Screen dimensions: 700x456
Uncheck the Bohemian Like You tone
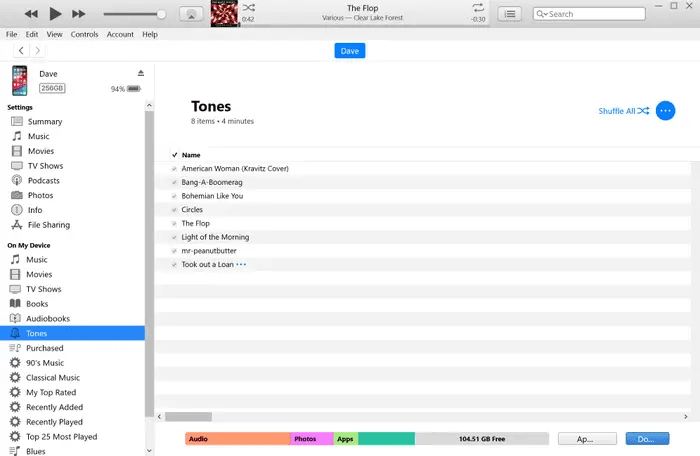tap(174, 196)
